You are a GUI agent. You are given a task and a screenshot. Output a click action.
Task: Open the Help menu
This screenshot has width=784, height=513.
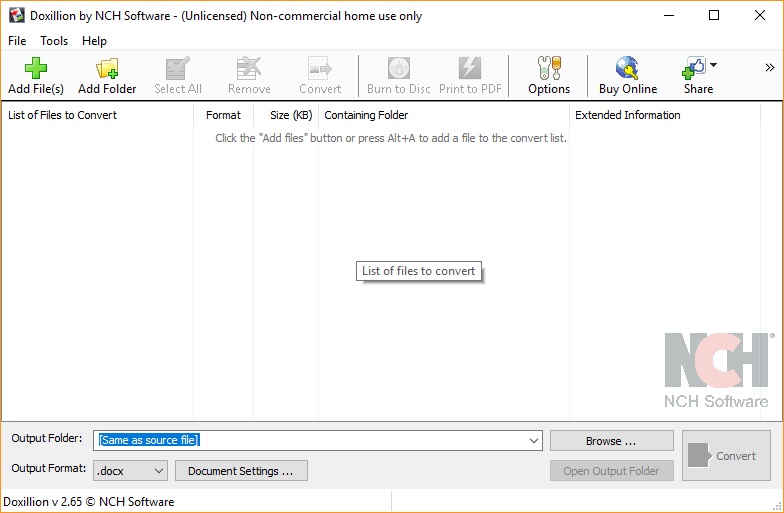pyautogui.click(x=94, y=41)
